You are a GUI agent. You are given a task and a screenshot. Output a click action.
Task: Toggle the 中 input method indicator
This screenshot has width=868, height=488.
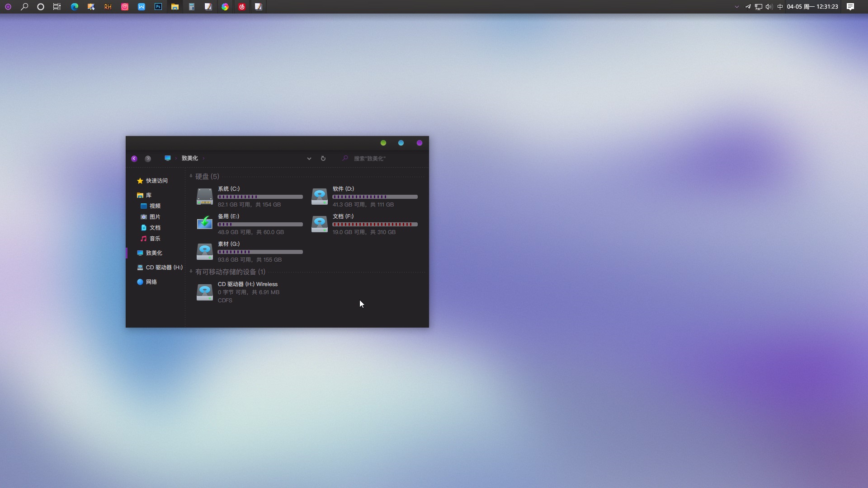780,7
